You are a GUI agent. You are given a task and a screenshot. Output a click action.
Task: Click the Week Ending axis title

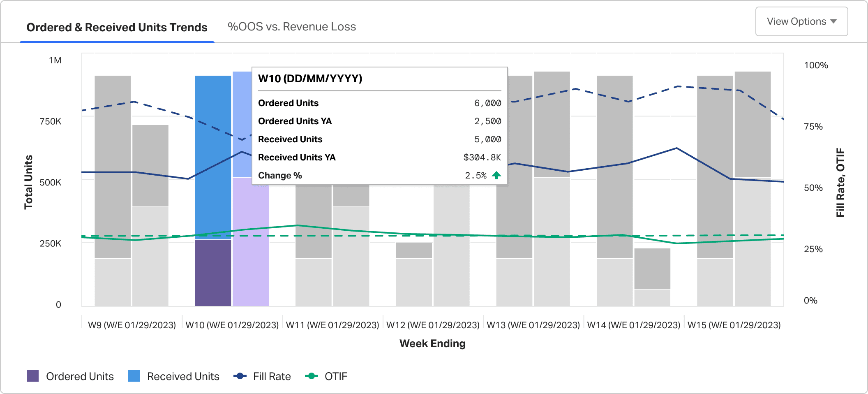click(432, 343)
